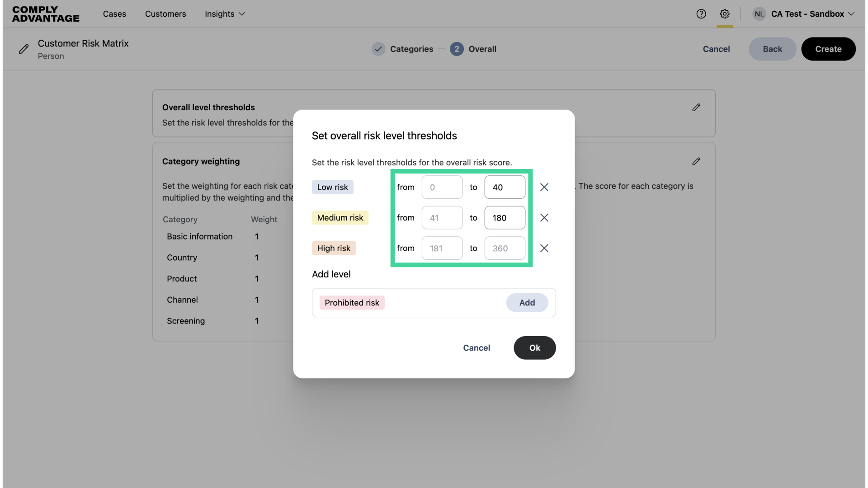Open the settings gear icon

(725, 14)
